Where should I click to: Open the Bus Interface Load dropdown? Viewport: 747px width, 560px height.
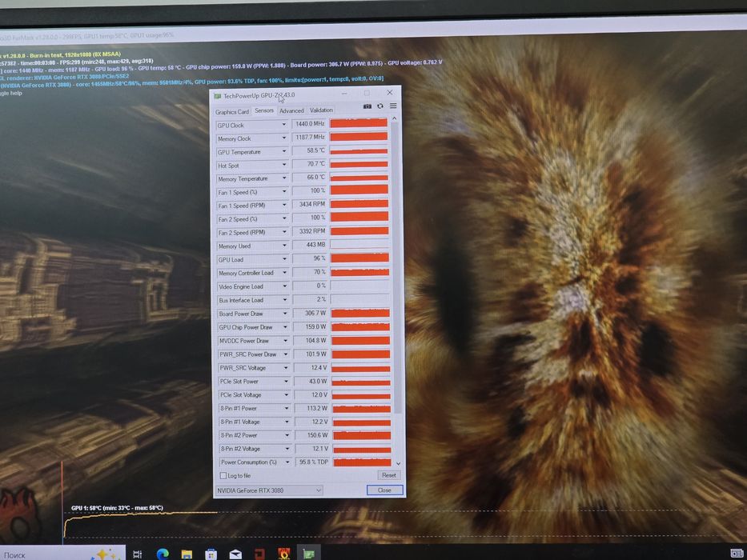click(x=285, y=300)
